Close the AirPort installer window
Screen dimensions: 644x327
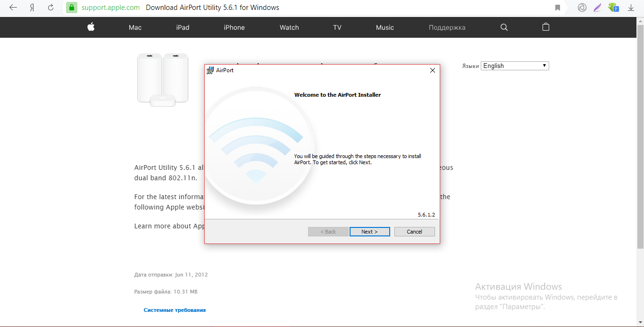click(432, 70)
